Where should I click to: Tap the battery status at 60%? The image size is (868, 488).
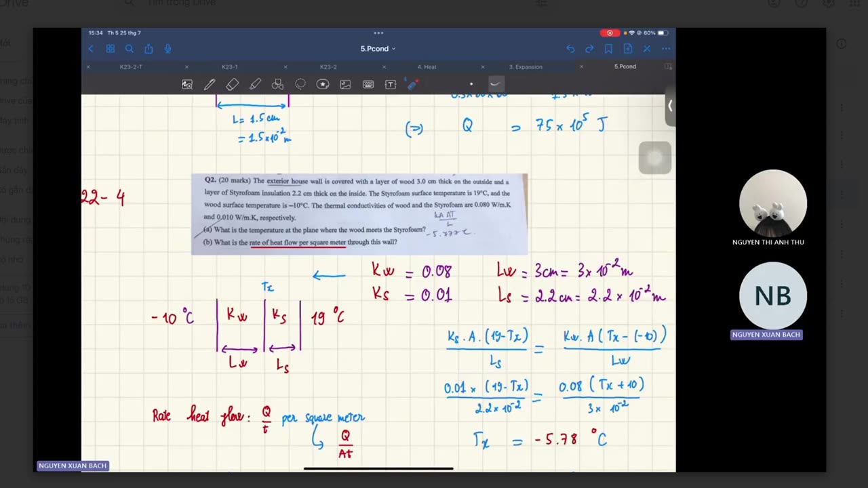click(655, 33)
